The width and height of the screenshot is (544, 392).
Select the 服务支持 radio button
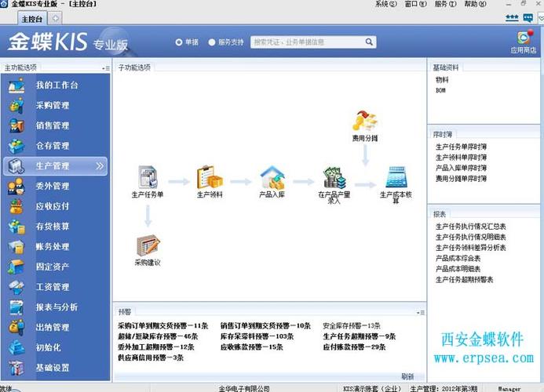(x=212, y=42)
